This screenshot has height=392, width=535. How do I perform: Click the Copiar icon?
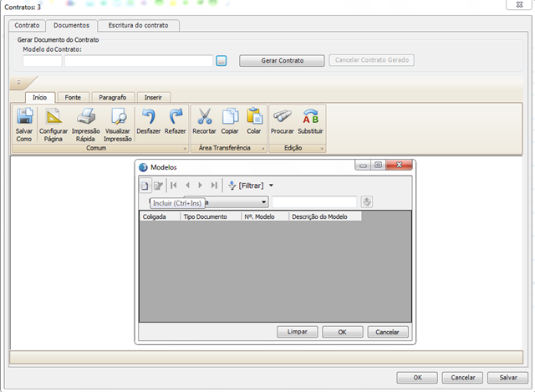[x=230, y=121]
